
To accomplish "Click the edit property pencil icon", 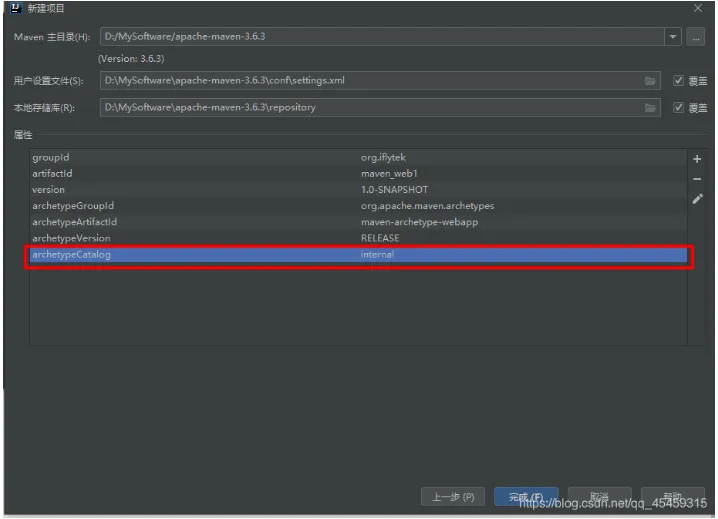I will (x=697, y=199).
